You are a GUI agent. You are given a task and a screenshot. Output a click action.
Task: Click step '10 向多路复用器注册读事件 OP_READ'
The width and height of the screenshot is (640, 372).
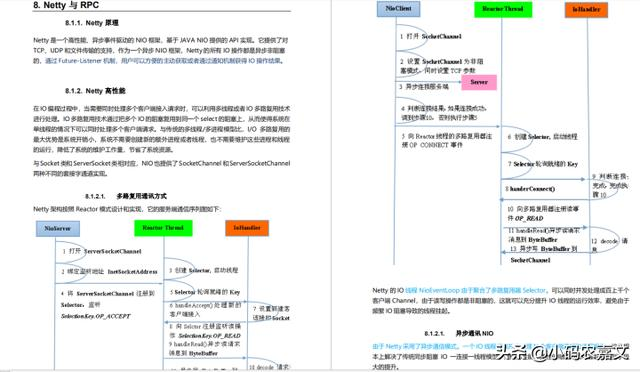click(543, 214)
